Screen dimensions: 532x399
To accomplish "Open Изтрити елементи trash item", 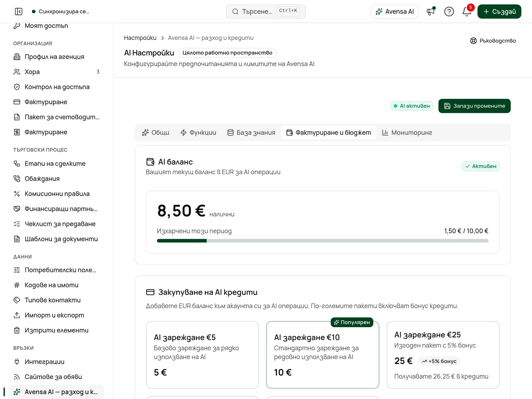I will pos(57,331).
